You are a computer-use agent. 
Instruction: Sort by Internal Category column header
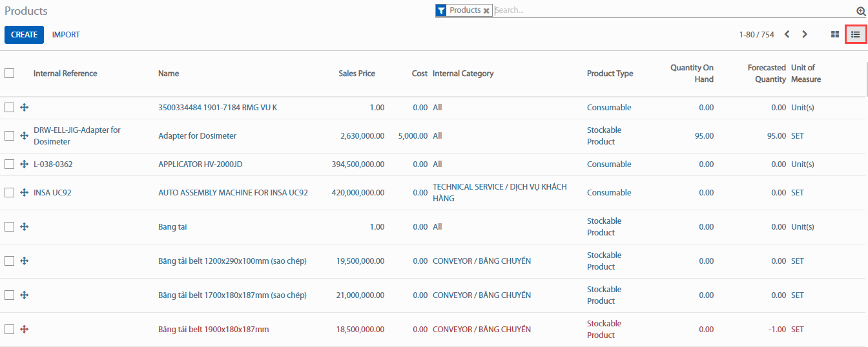463,74
